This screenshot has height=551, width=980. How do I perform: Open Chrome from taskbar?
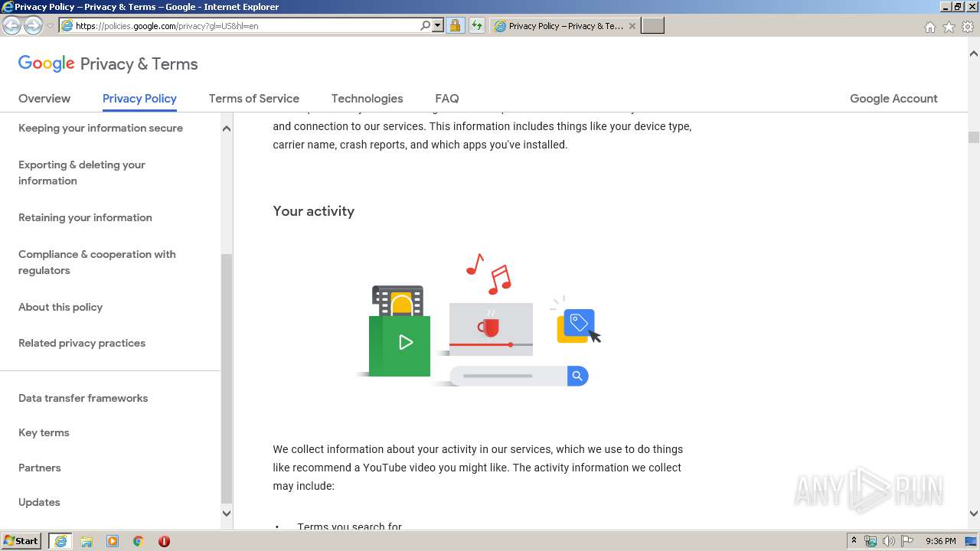pyautogui.click(x=139, y=541)
